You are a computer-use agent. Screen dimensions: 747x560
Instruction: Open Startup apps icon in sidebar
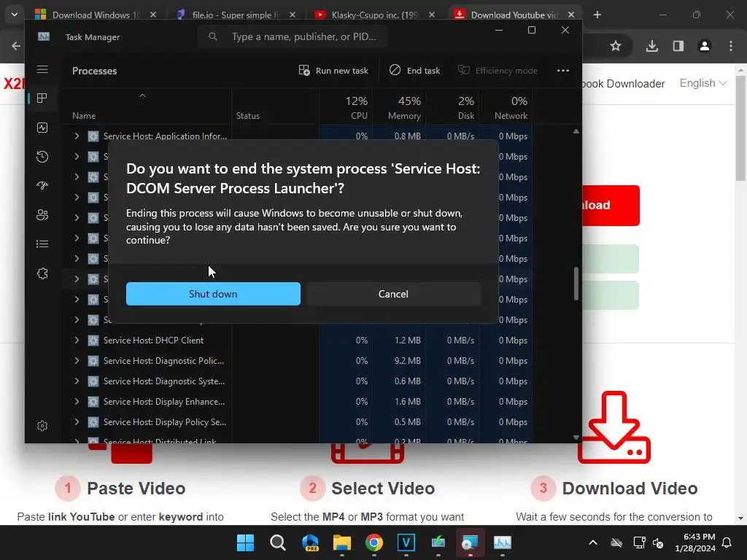[x=42, y=186]
